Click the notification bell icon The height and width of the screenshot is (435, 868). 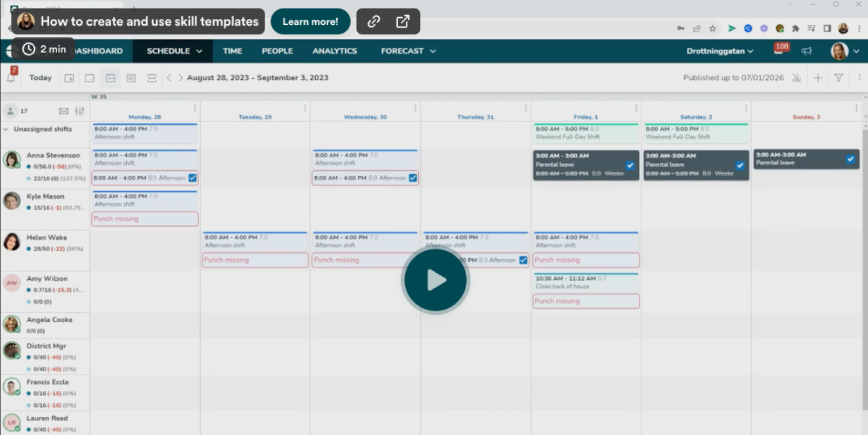click(x=11, y=78)
